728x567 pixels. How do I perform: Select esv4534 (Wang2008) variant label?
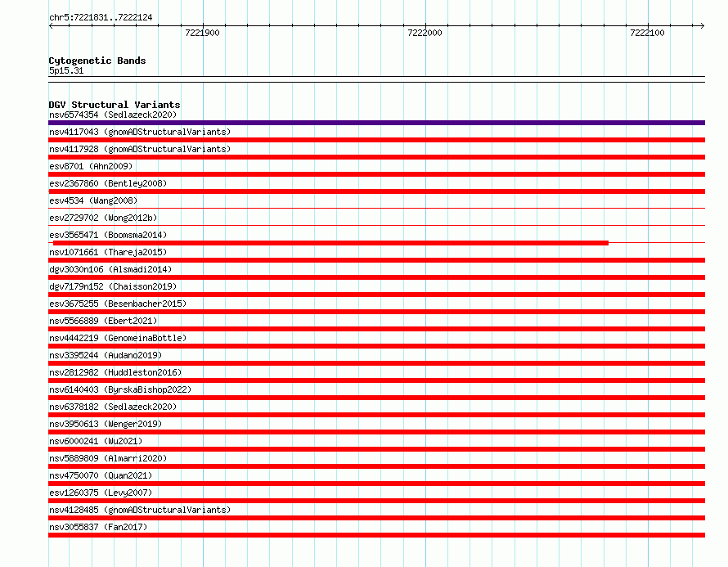pos(93,200)
